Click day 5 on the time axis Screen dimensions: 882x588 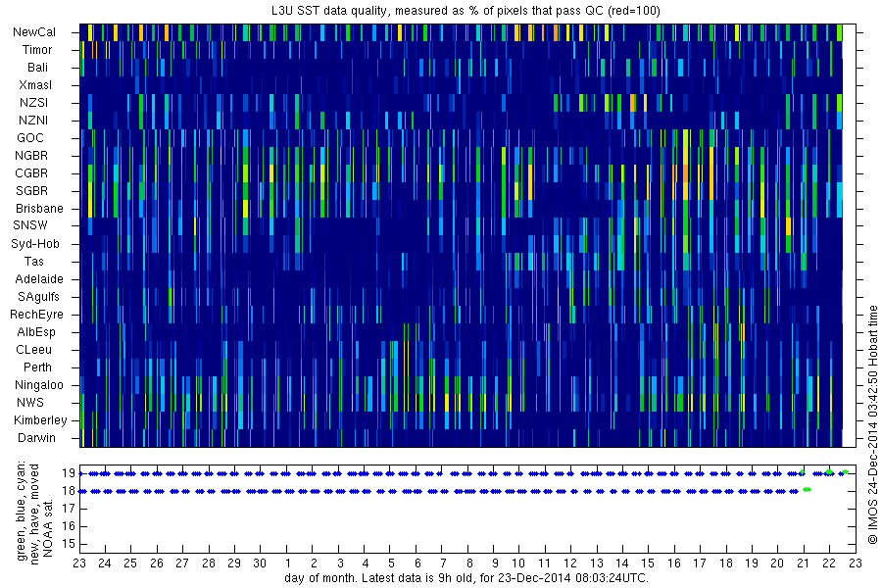pos(391,563)
